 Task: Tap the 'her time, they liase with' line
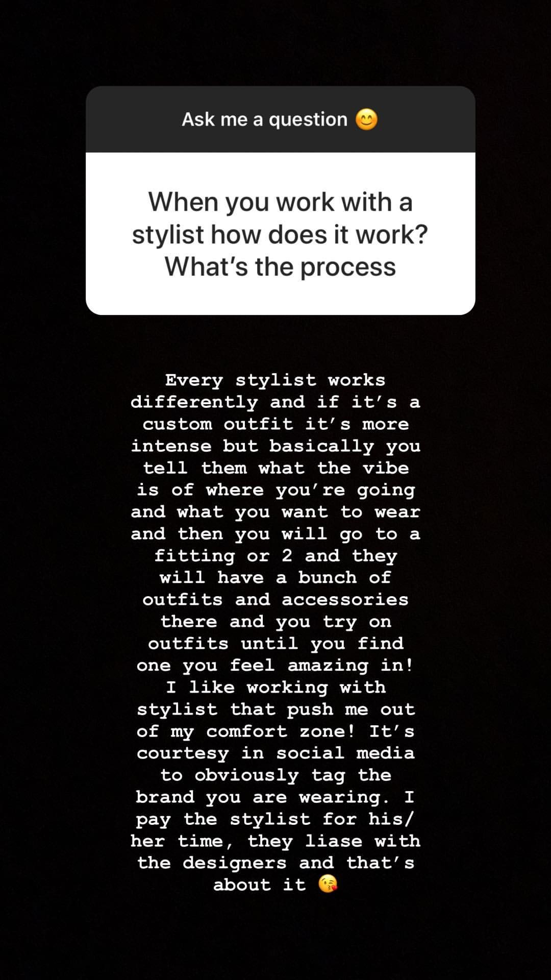[275, 841]
